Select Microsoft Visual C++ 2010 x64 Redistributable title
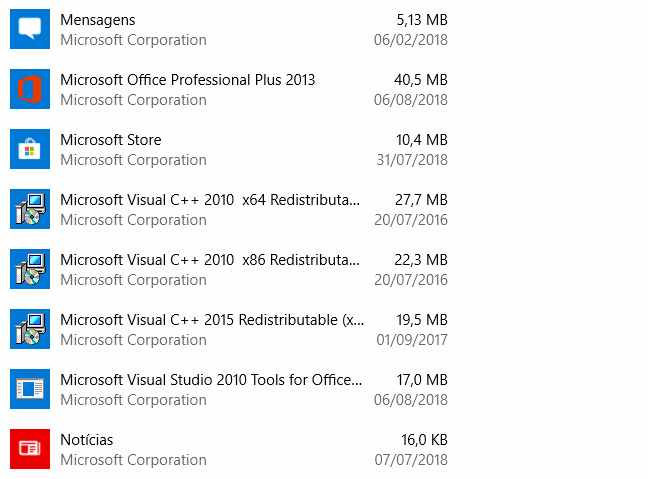 tap(210, 200)
